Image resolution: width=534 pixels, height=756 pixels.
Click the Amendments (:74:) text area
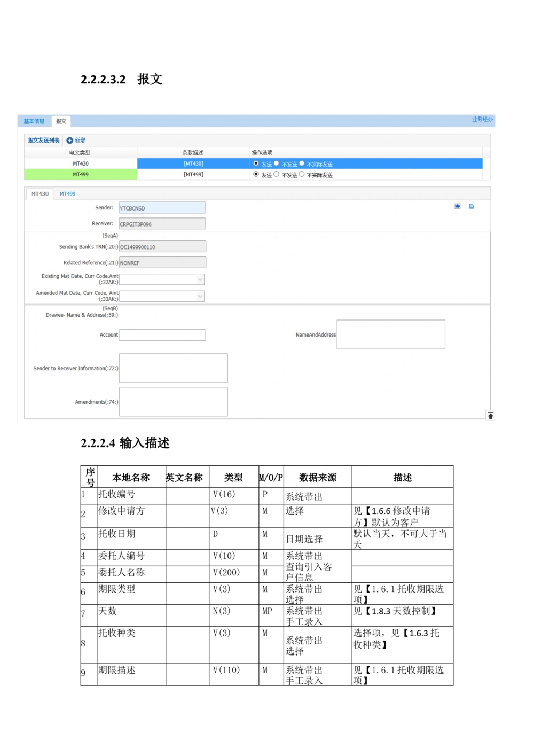173,401
